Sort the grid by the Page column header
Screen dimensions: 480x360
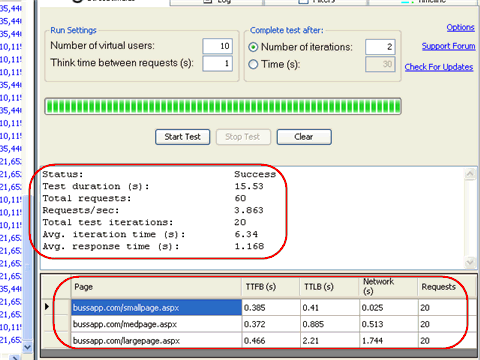click(x=156, y=287)
